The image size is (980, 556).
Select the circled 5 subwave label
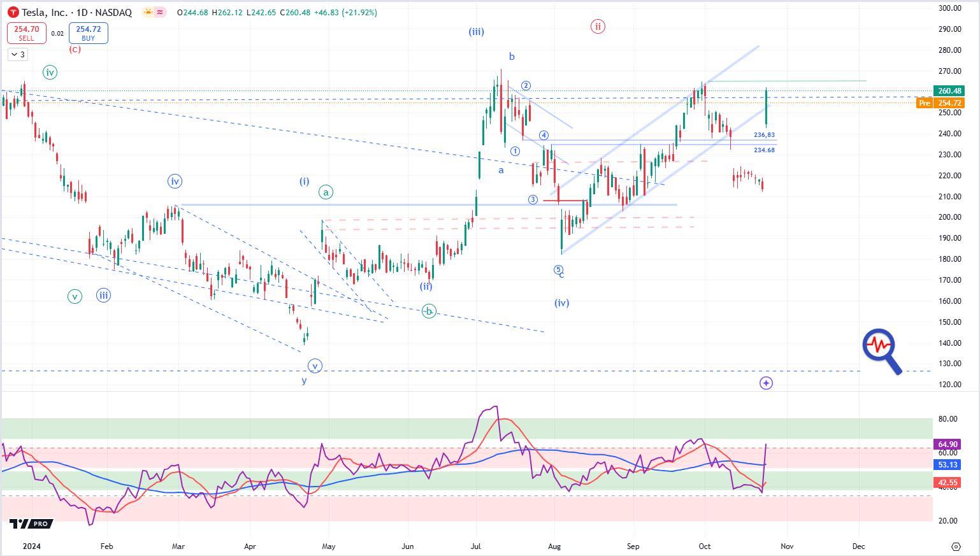tap(558, 270)
